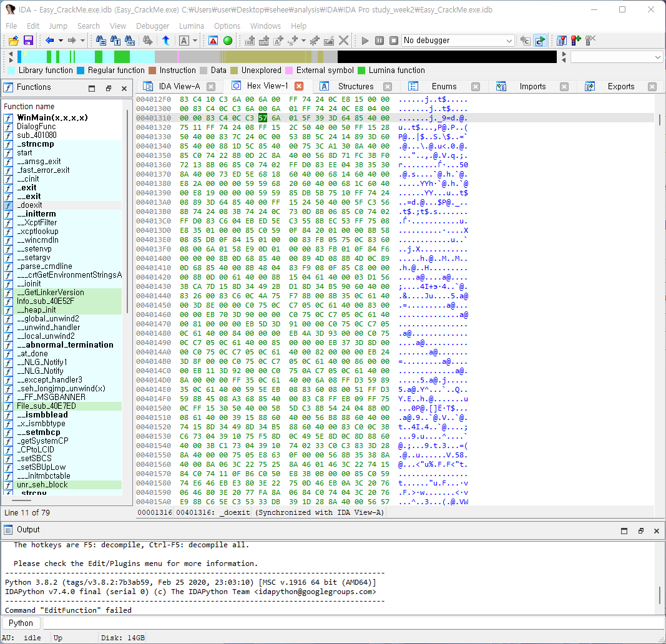Select WinMain(x,x,x,x) in Functions list
The width and height of the screenshot is (666, 644).
(x=52, y=117)
